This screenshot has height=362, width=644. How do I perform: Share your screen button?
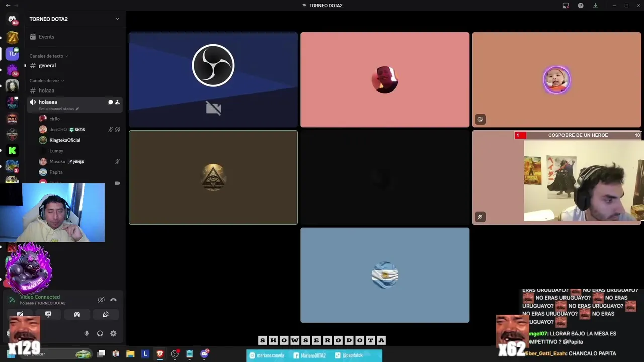point(48,314)
